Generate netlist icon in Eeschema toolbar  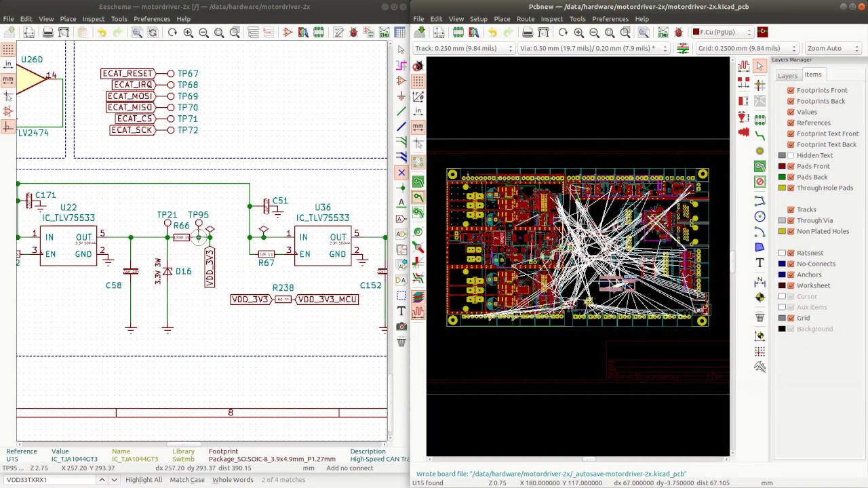pyautogui.click(x=384, y=33)
